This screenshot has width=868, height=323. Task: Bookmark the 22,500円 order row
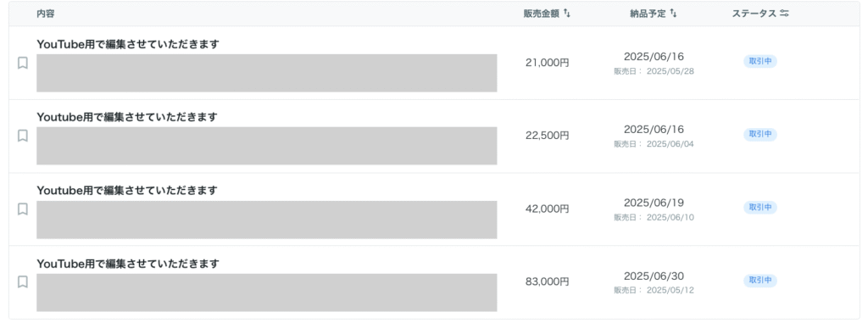coord(23,136)
